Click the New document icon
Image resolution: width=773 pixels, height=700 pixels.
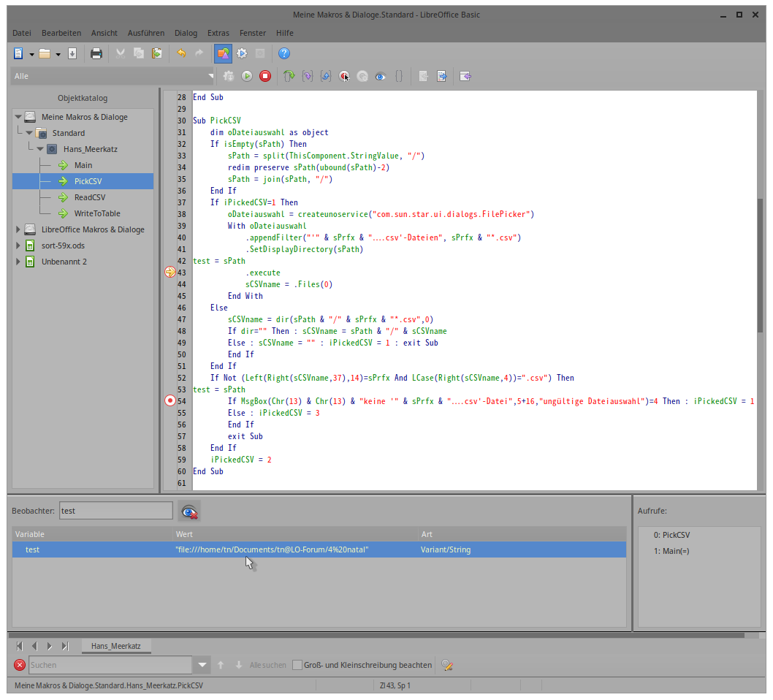click(18, 53)
